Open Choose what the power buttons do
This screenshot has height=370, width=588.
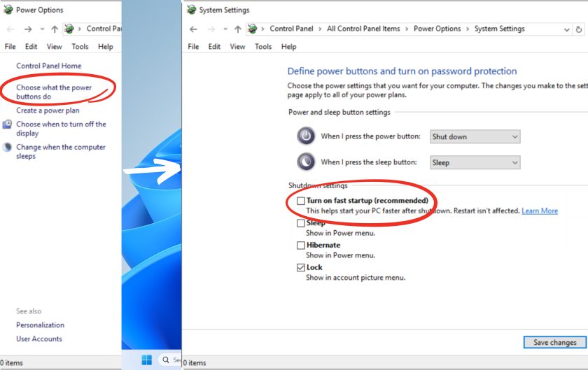click(54, 92)
